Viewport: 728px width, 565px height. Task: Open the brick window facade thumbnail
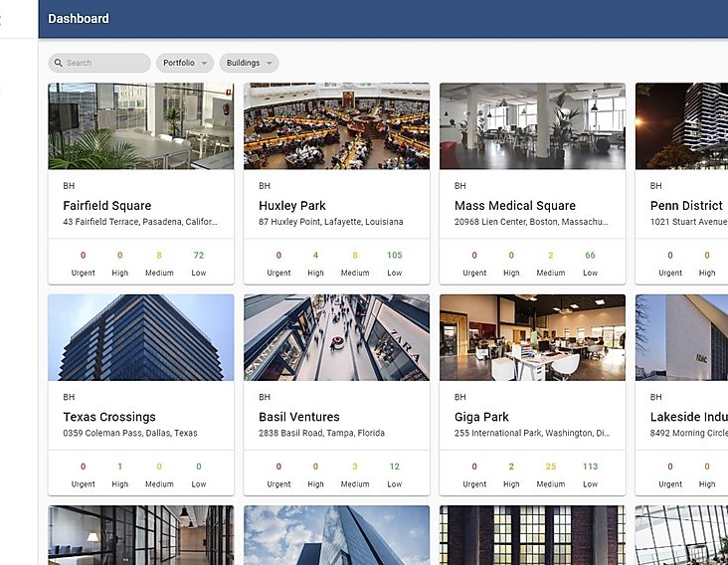pos(532,535)
